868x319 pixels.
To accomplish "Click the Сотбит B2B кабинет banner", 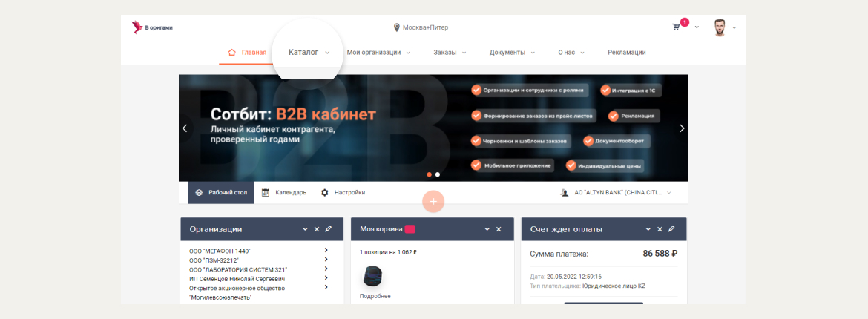I will pyautogui.click(x=433, y=128).
